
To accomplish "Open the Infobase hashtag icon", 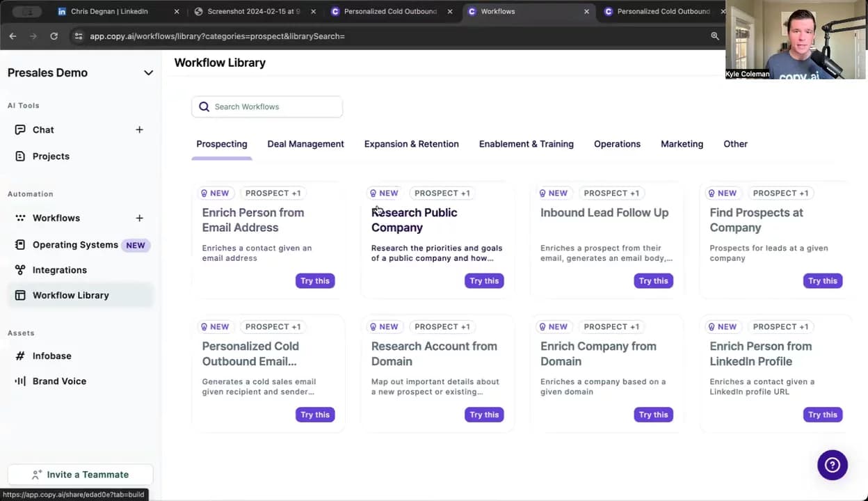I will tap(20, 356).
